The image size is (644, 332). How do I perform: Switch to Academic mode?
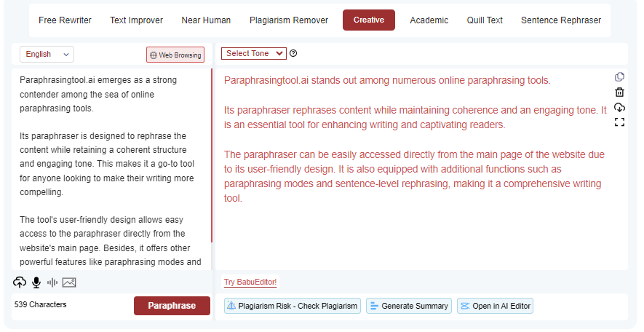[x=429, y=20]
